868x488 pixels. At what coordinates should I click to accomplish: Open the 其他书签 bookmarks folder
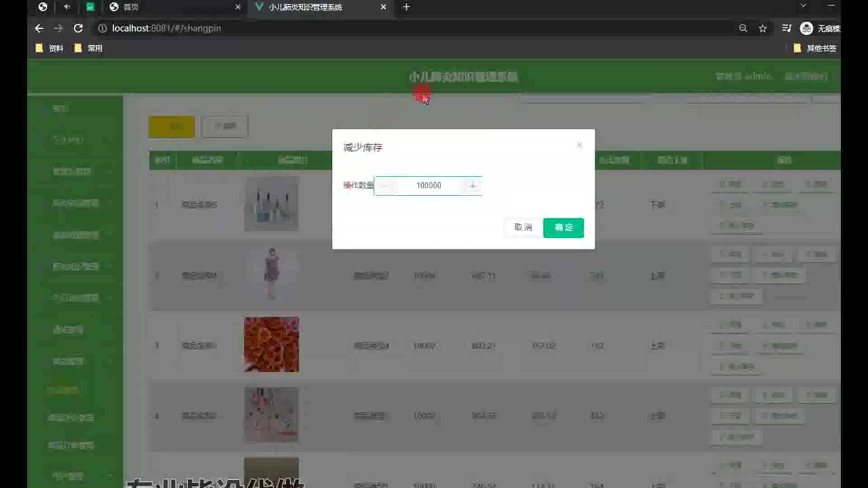click(815, 48)
